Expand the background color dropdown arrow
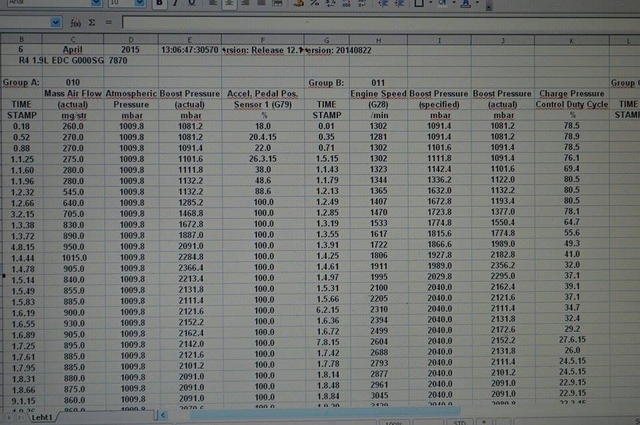 click(x=453, y=3)
